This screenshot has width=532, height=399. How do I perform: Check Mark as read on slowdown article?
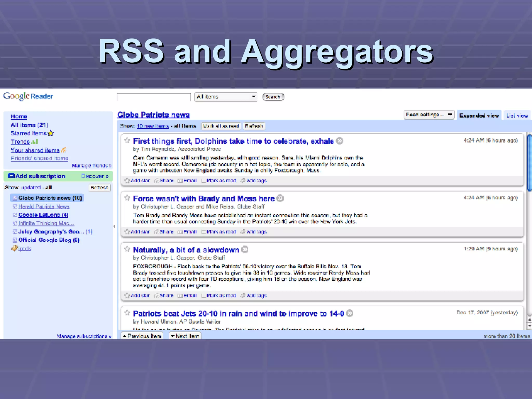(203, 296)
